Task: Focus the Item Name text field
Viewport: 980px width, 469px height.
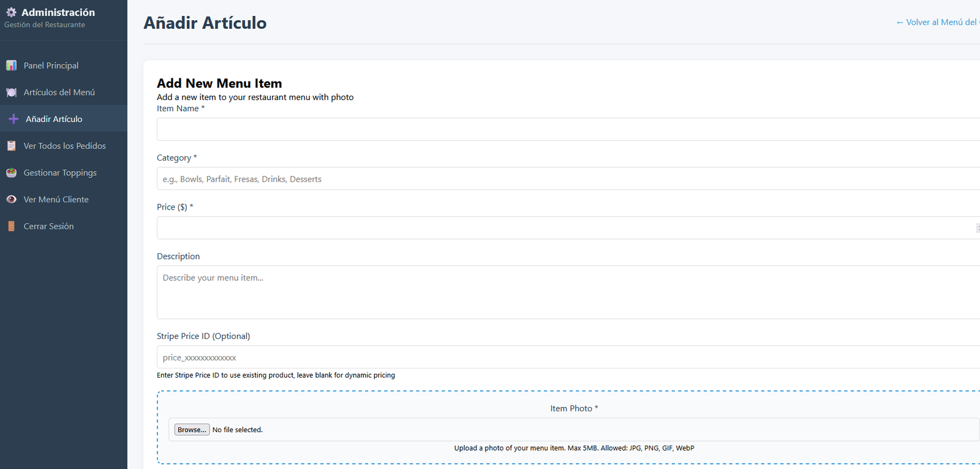Action: click(567, 129)
